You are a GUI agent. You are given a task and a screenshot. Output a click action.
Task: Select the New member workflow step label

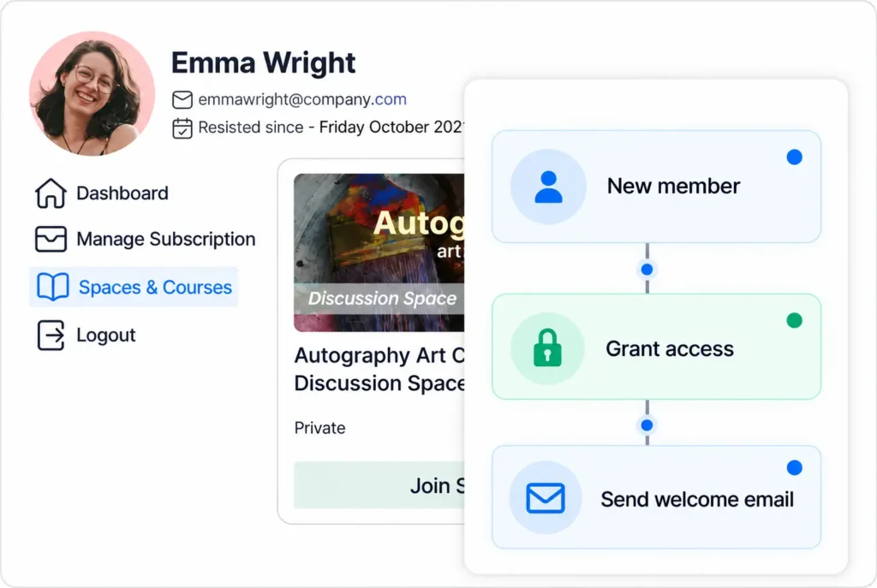coord(673,186)
